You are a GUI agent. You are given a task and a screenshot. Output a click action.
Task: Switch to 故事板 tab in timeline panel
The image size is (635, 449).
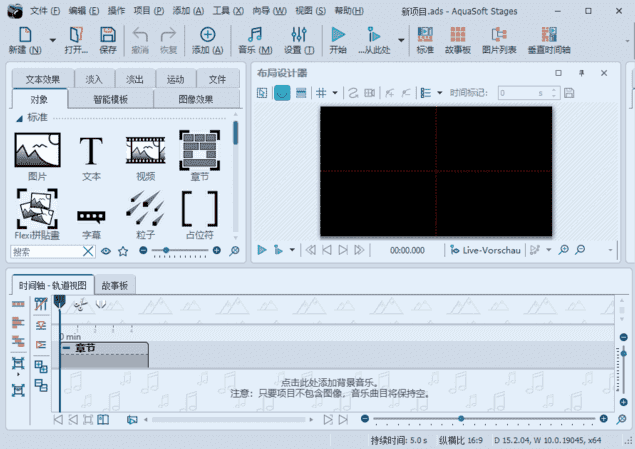tap(115, 285)
